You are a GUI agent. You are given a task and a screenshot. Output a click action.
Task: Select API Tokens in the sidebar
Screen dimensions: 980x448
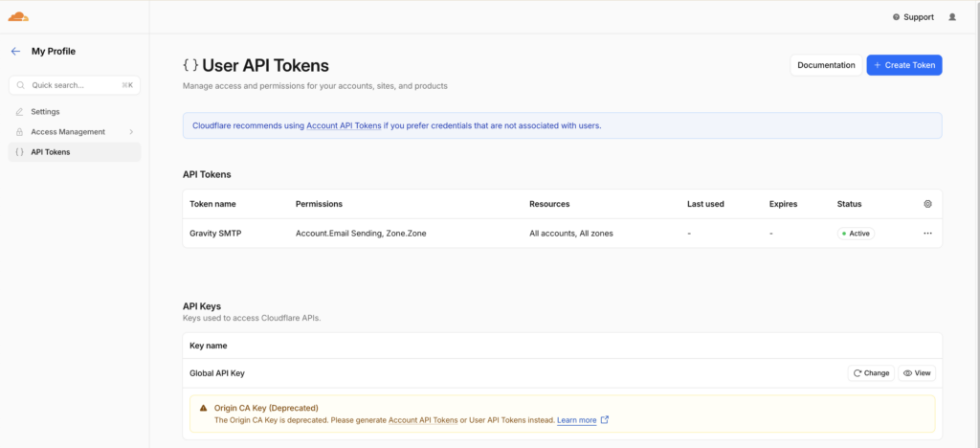click(x=75, y=152)
